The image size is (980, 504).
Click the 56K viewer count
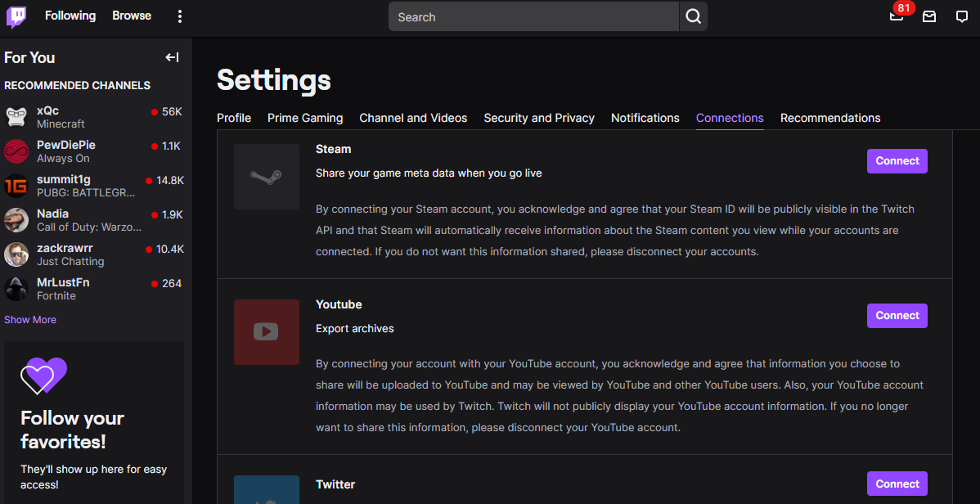tap(172, 112)
